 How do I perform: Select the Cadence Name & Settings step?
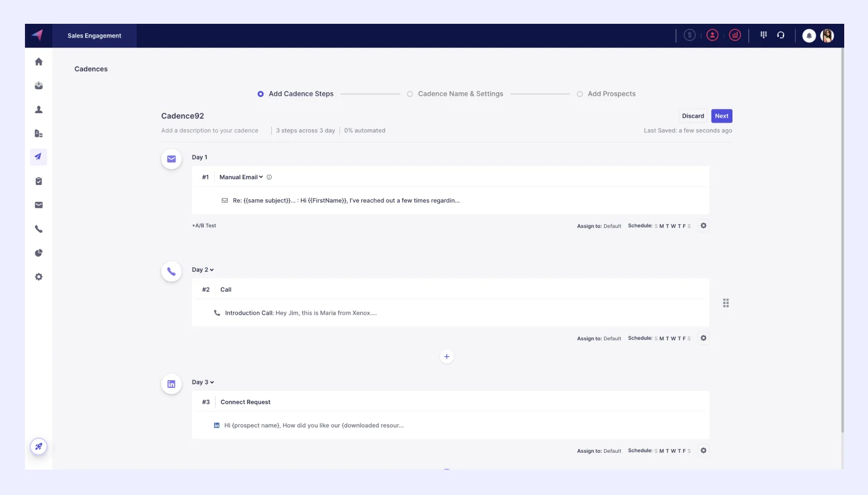410,93
